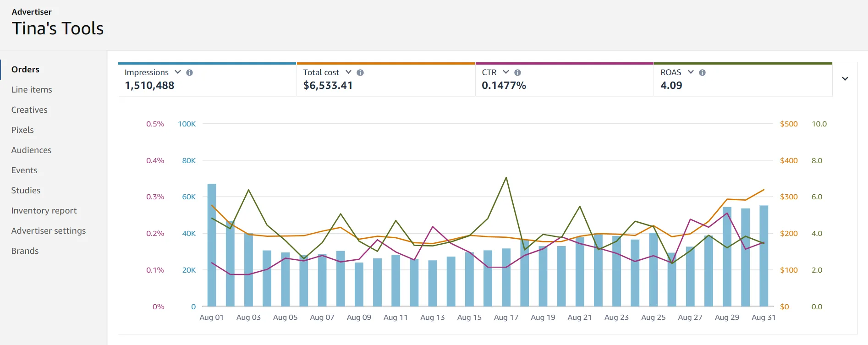Screen dimensions: 868x345
Task: Expand the ROAS metric dropdown
Action: coord(691,72)
